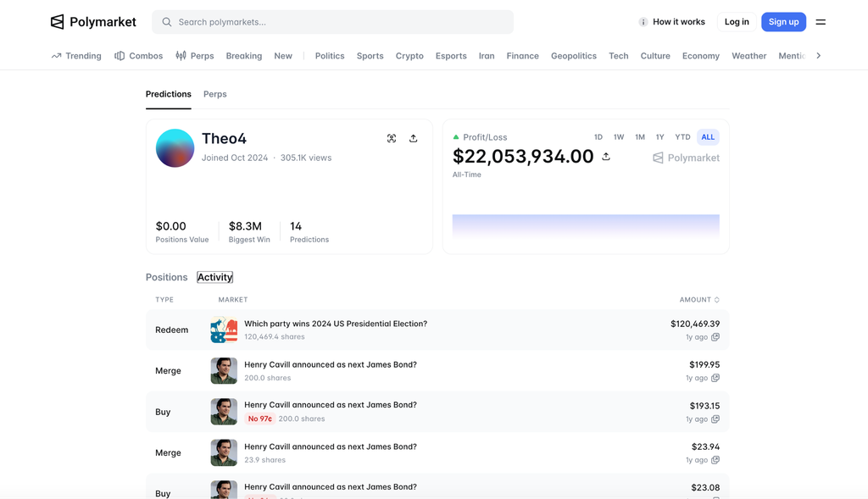Image resolution: width=868 pixels, height=499 pixels.
Task: Go to the New category
Action: click(x=283, y=56)
